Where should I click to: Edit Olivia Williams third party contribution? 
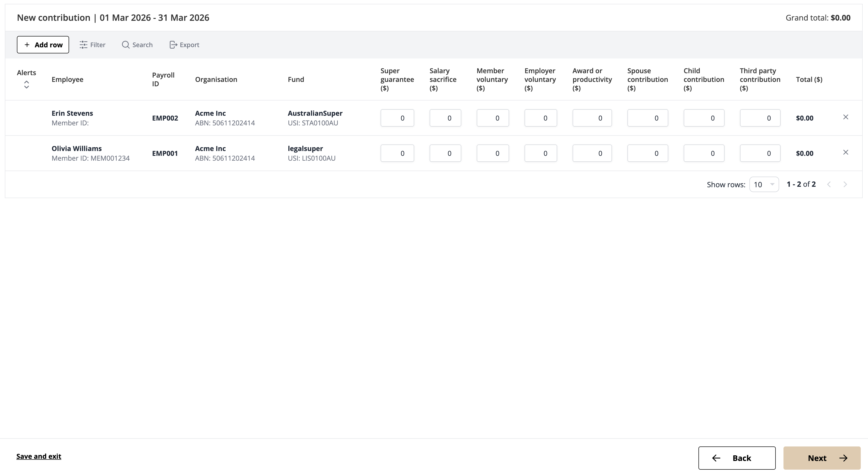click(760, 153)
